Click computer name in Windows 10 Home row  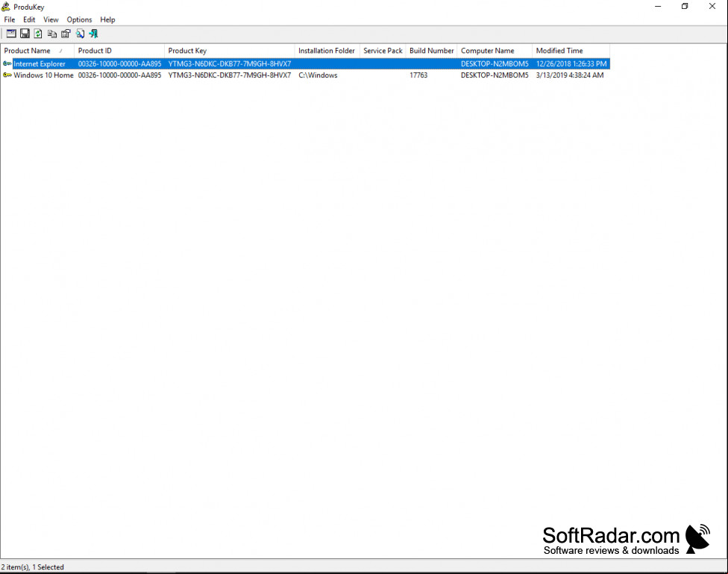coord(495,75)
